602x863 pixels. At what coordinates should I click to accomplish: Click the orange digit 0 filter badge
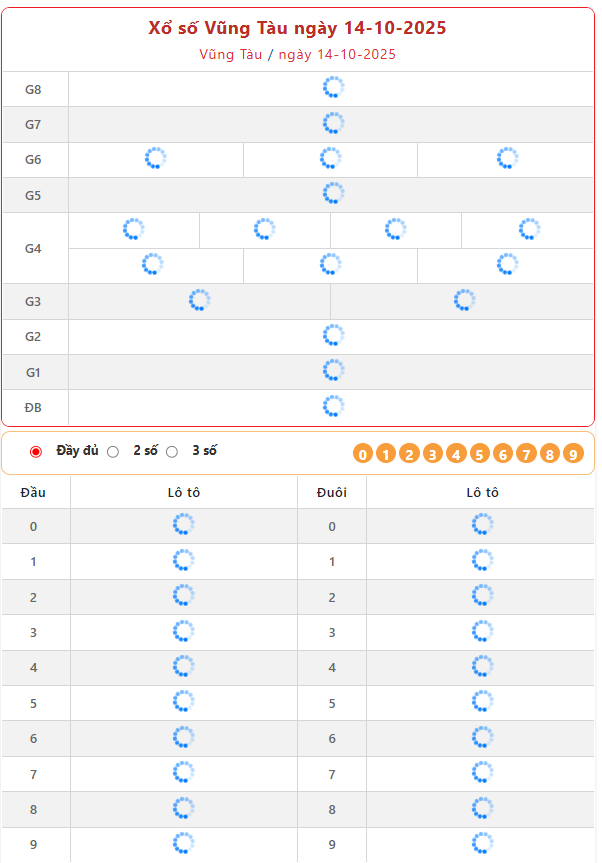(x=363, y=454)
